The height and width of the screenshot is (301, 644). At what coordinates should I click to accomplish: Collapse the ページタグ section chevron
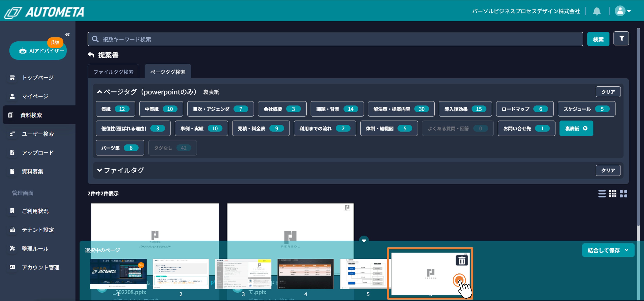point(100,92)
